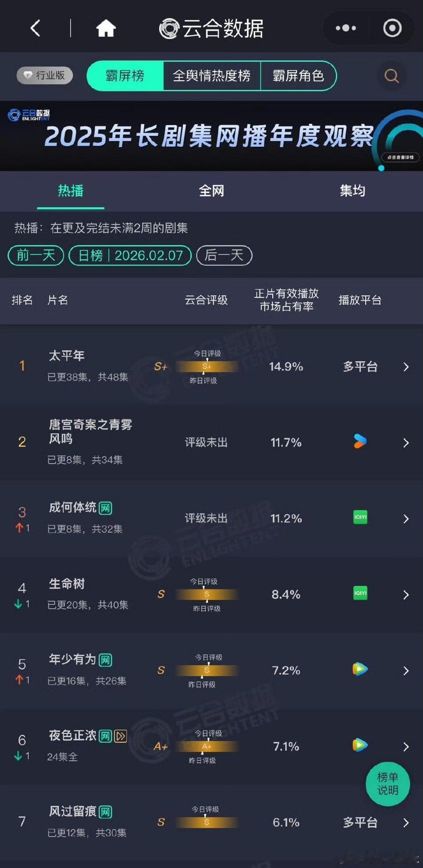Go to home via house icon

click(106, 28)
